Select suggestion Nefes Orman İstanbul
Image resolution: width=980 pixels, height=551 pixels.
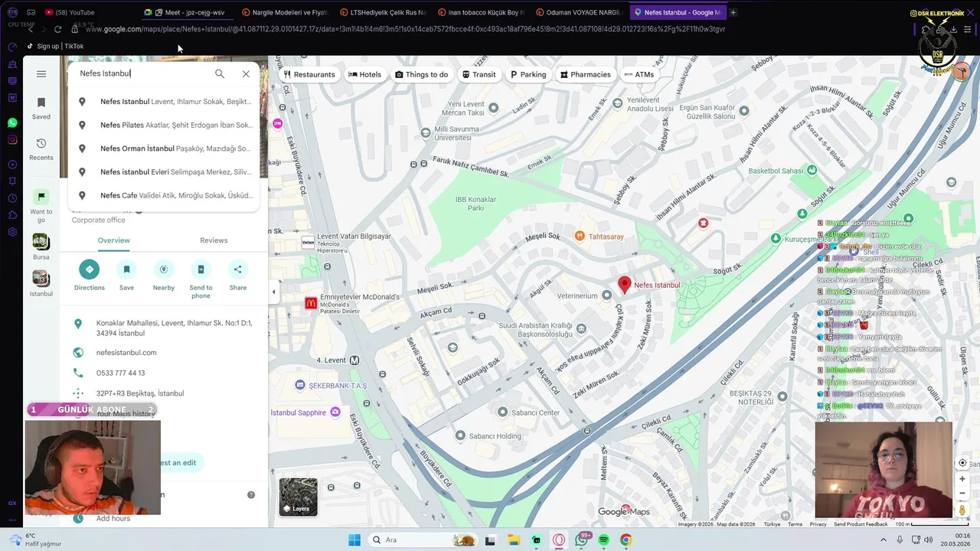(x=164, y=148)
